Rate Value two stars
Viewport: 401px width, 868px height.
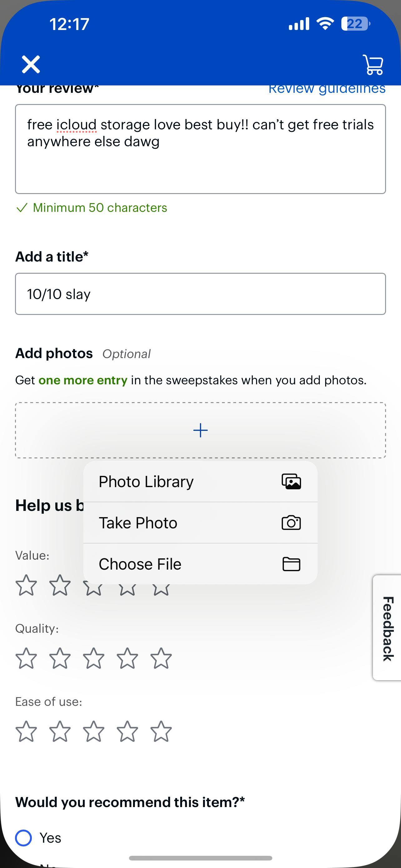[x=60, y=585]
